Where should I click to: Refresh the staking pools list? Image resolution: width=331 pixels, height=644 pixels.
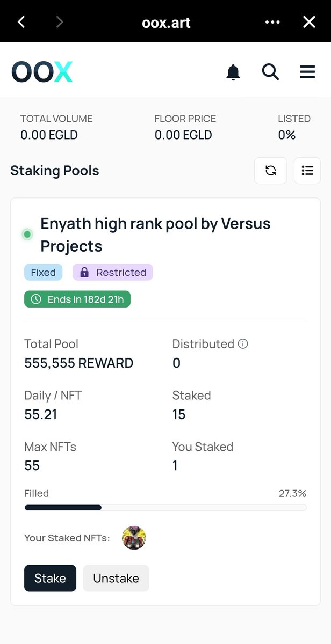coord(271,171)
